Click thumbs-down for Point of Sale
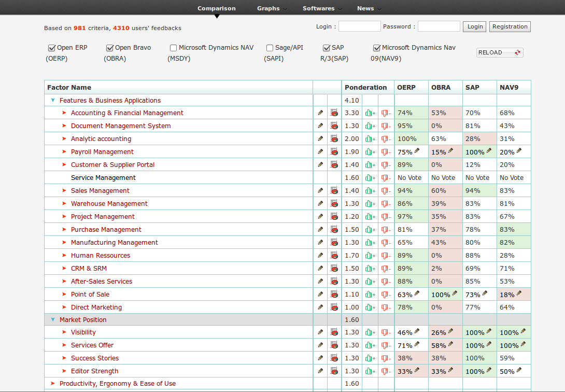Screen dimensions: 565x392 (386, 295)
